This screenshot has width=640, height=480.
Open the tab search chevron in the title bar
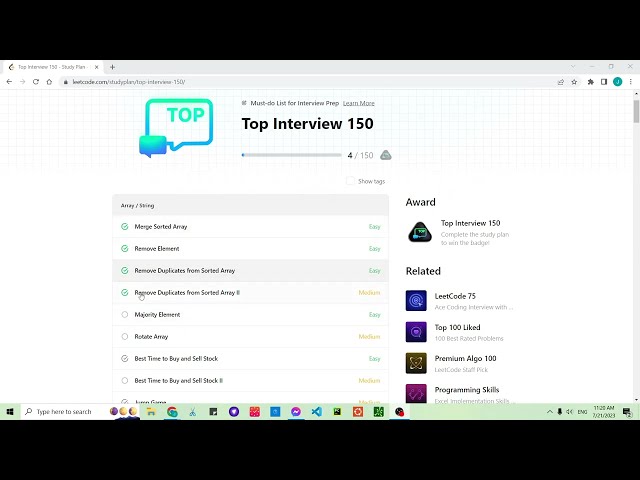[x=573, y=66]
